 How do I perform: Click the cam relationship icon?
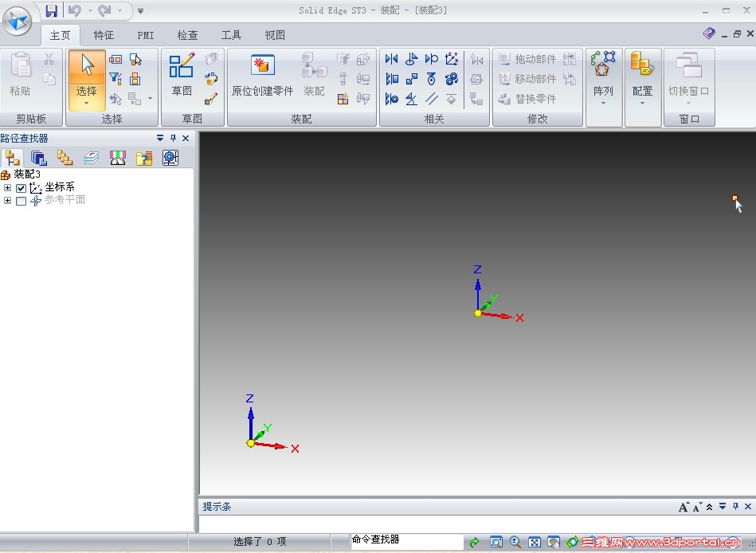click(x=432, y=79)
